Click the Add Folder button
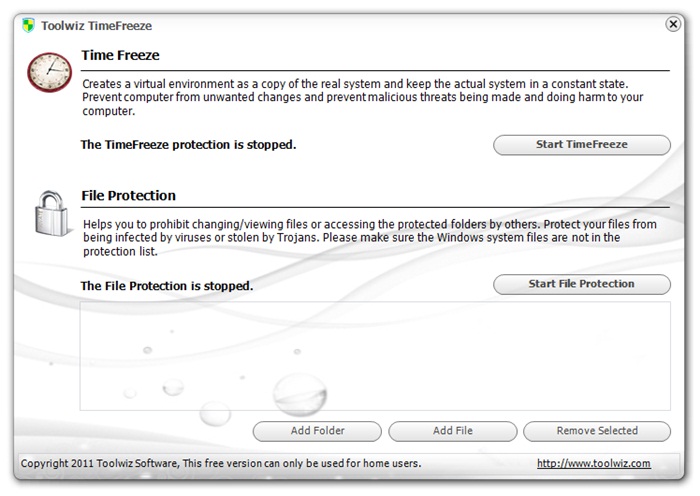This screenshot has height=496, width=700. (x=317, y=431)
